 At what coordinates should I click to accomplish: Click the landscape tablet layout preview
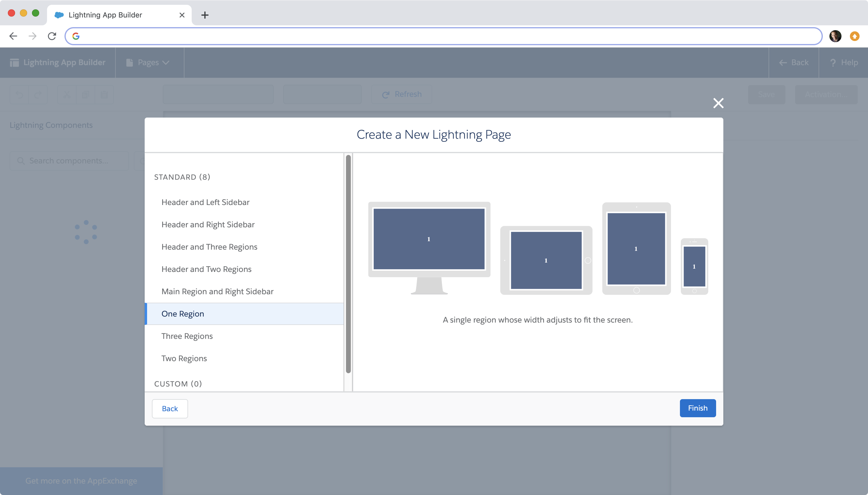(x=546, y=260)
